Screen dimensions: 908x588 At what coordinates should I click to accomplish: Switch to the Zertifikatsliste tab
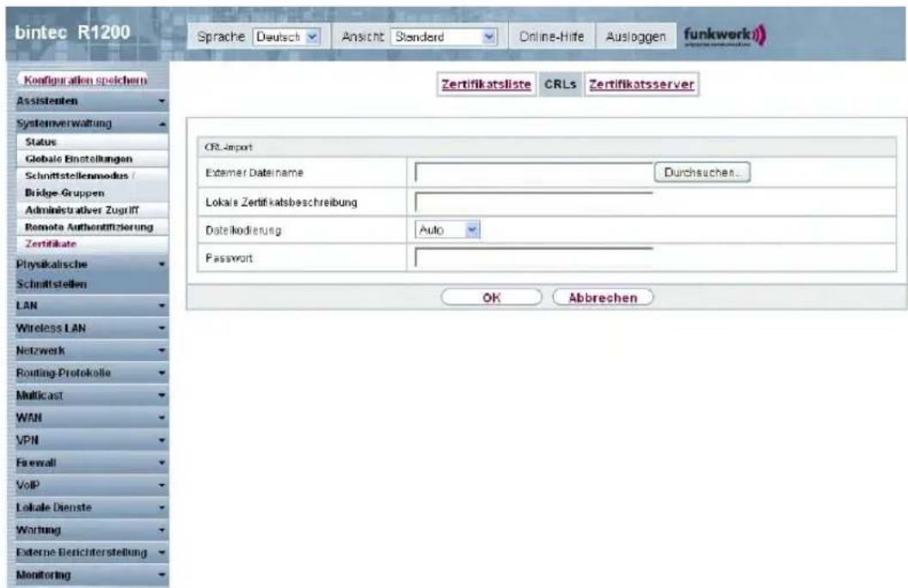pos(486,84)
